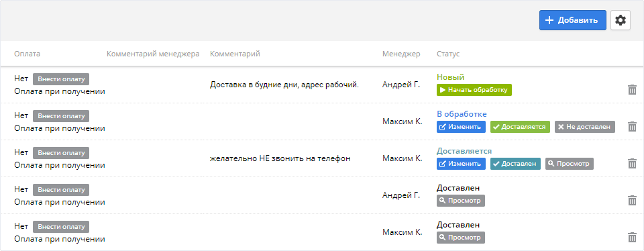The image size is (644, 251).
Task: Click the blue В обработке status label
Action: point(462,114)
